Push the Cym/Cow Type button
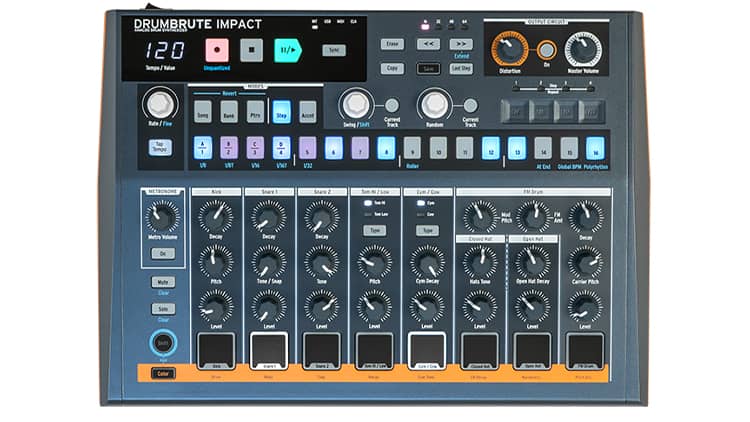This screenshot has height=422, width=750. (x=428, y=231)
